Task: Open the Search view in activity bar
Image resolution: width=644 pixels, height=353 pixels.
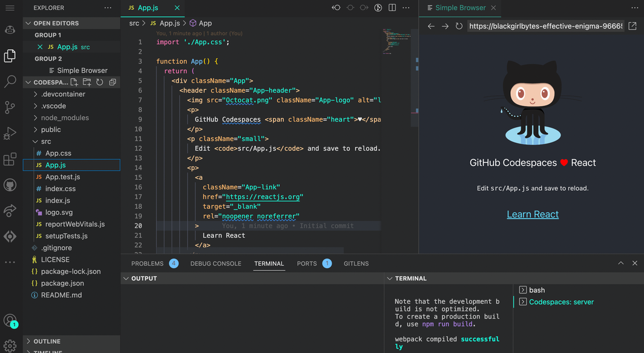Action: coord(10,81)
